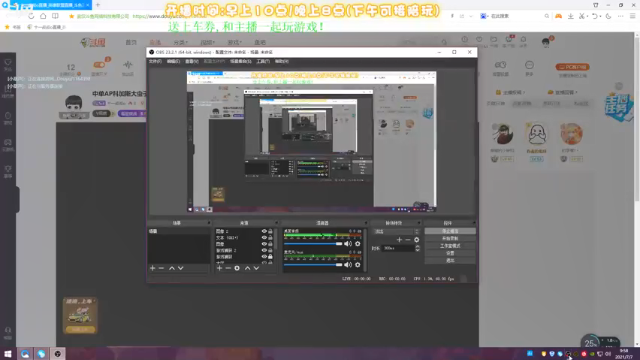Image resolution: width=640 pixels, height=360 pixels.
Task: Move selected source up in the list
Action: pos(247,268)
